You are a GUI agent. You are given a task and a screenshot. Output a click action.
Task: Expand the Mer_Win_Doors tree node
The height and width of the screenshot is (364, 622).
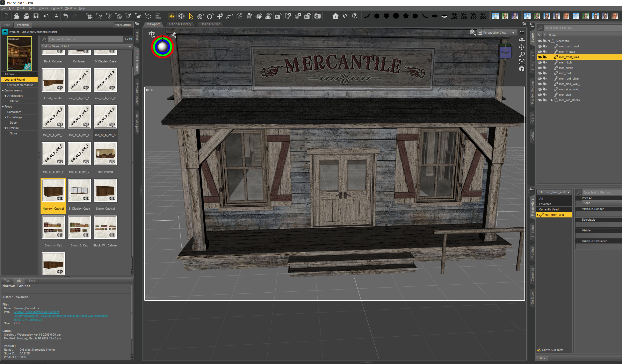pos(552,100)
